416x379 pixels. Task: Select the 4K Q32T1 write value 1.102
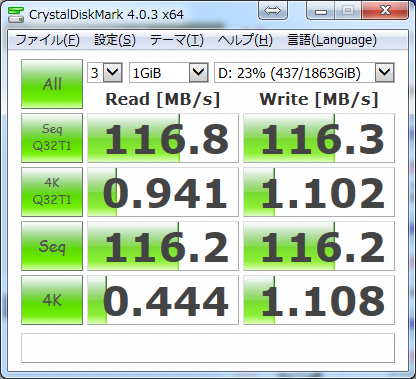[x=319, y=192]
